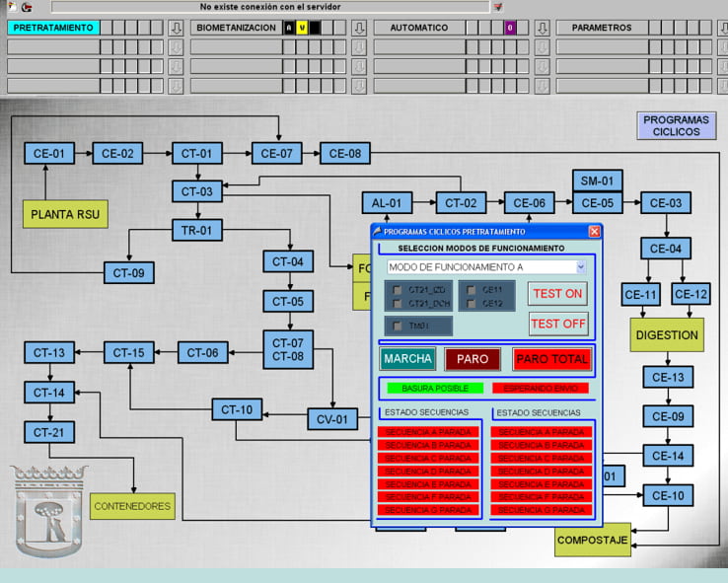728x583 pixels.
Task: Click the TEST ON button
Action: (x=557, y=293)
